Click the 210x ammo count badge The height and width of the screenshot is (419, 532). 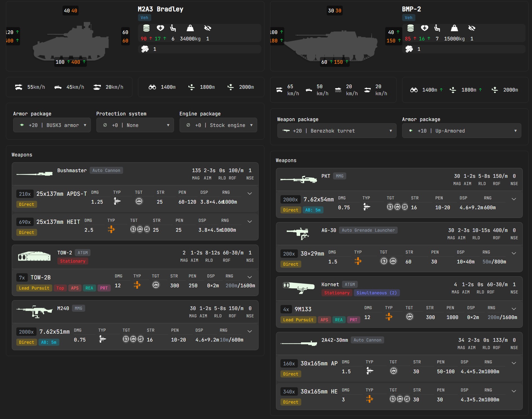(x=25, y=194)
